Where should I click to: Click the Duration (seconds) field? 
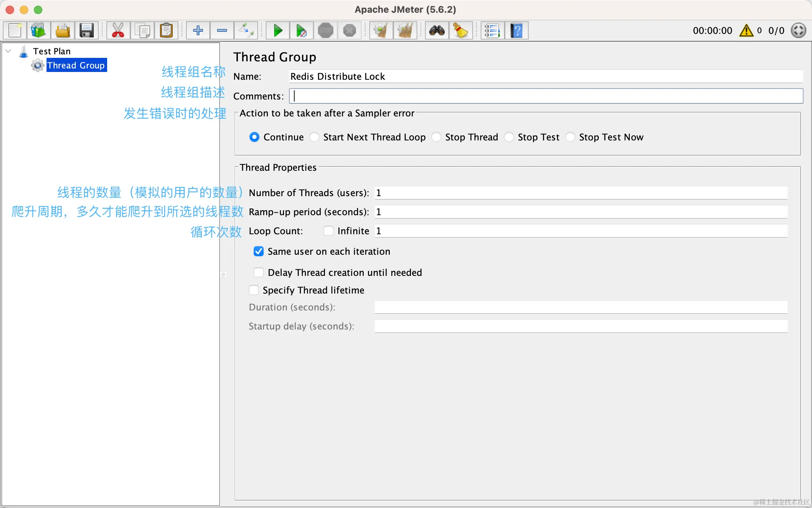pyautogui.click(x=581, y=307)
